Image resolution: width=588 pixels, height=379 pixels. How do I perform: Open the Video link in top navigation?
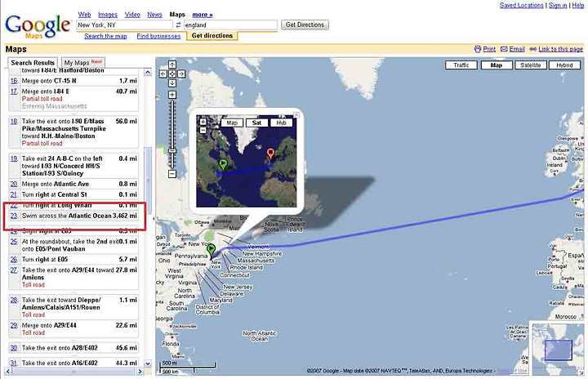pyautogui.click(x=132, y=15)
